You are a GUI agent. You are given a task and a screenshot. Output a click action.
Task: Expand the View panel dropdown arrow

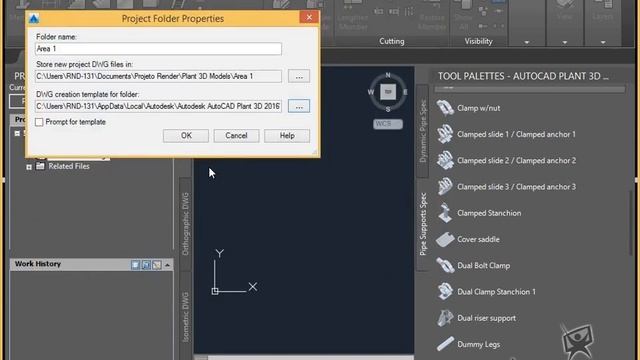point(565,42)
